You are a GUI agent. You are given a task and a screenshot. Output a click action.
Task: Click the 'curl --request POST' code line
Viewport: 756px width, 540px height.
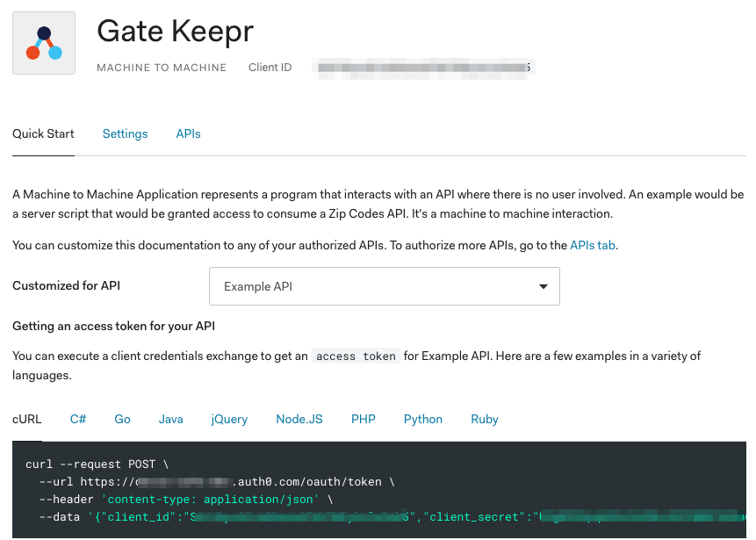[97, 464]
